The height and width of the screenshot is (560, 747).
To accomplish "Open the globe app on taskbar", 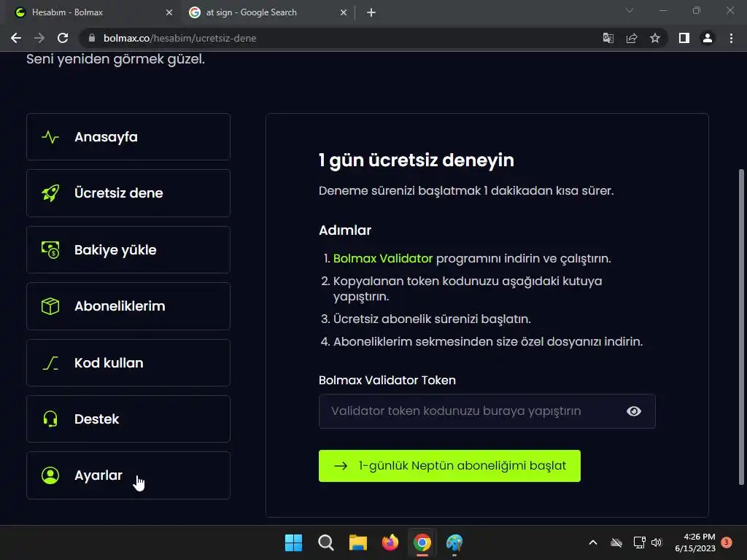I will coord(454,542).
